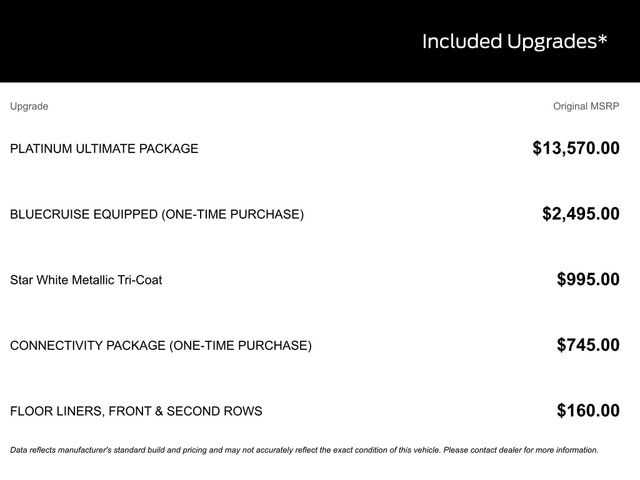The height and width of the screenshot is (480, 640).
Task: Select the FLOOR LINERS text
Action: tap(53, 411)
